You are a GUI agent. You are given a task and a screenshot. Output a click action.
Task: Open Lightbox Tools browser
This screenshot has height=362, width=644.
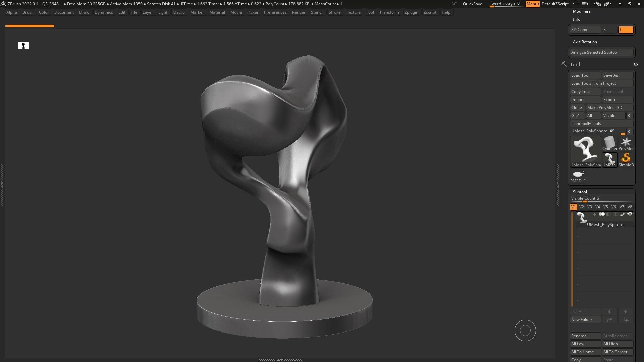click(x=602, y=124)
